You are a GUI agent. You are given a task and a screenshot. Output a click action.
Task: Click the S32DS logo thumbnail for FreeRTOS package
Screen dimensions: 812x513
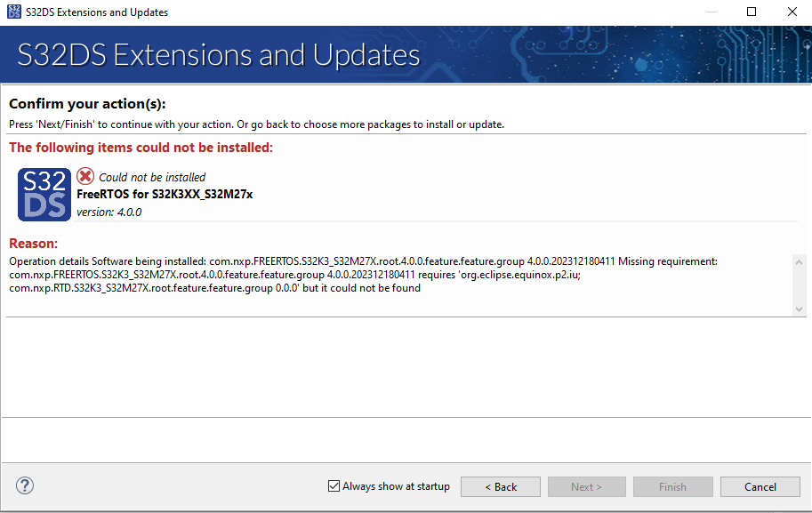click(44, 194)
